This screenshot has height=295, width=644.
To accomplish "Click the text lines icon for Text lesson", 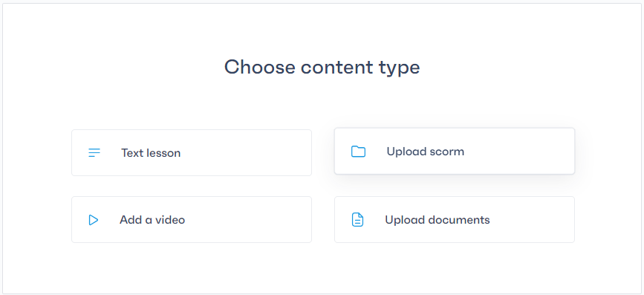I will [94, 153].
